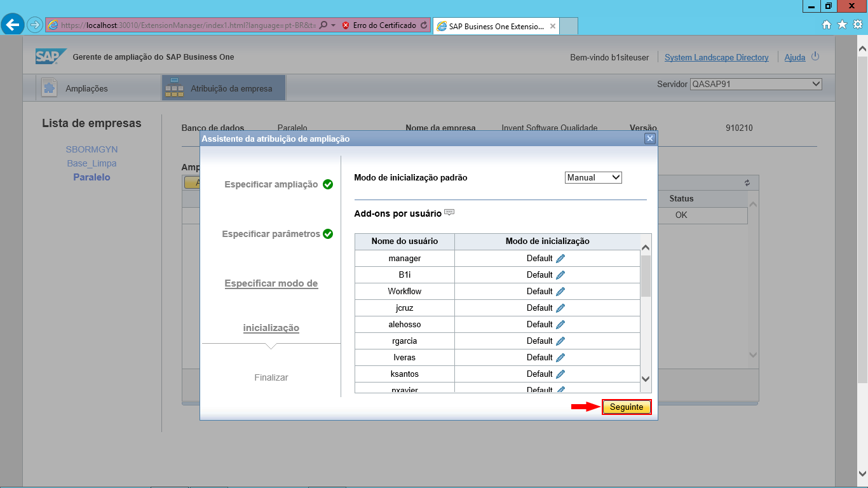Open the Servidor QASAP91 dropdown
The width and height of the screenshot is (868, 488).
[x=756, y=84]
